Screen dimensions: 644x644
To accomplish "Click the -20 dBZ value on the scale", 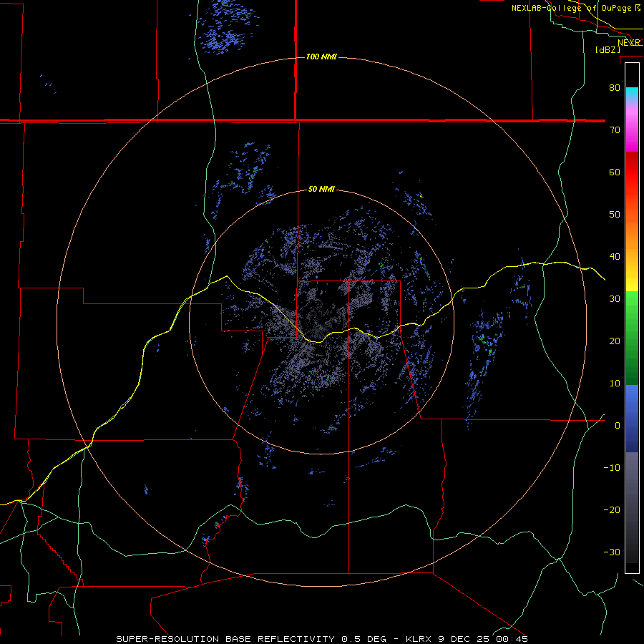I will [x=612, y=510].
